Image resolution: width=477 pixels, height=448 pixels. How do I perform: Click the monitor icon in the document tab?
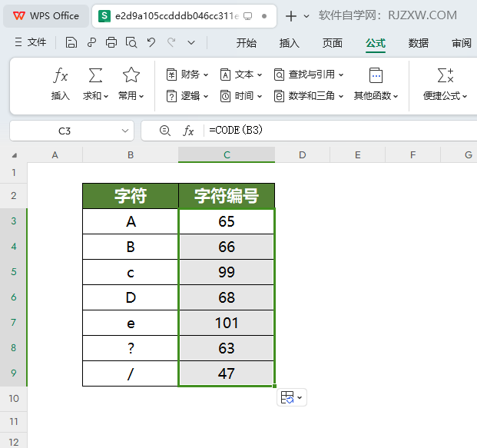coord(248,16)
